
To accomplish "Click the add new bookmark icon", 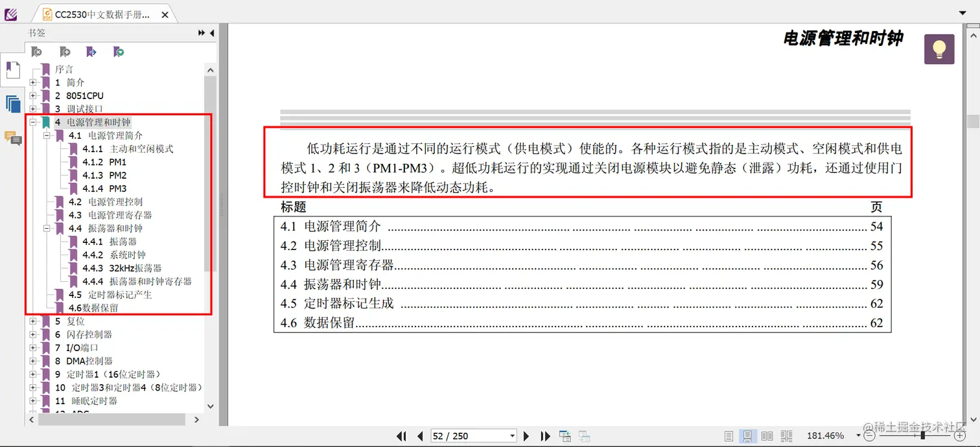I will 64,52.
